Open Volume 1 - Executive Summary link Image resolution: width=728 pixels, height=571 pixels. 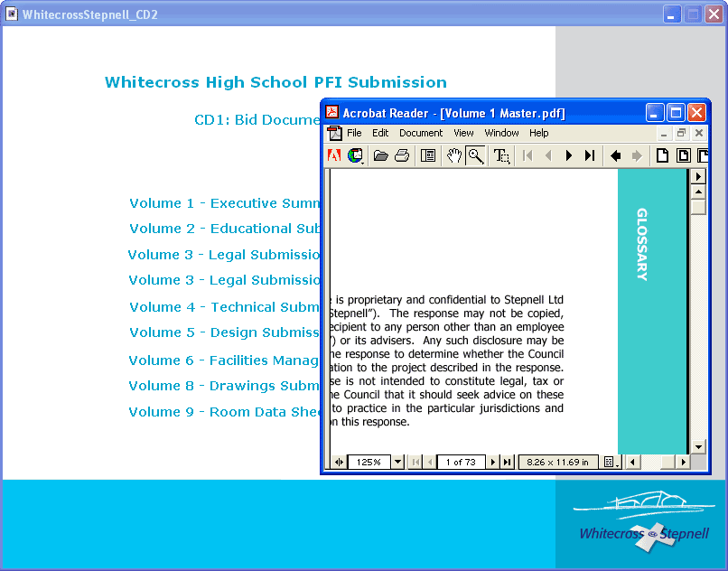(x=225, y=203)
